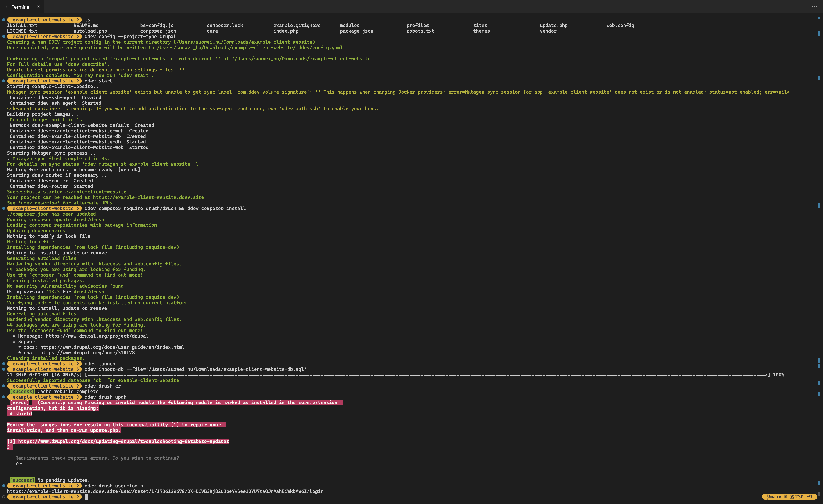Image resolution: width=823 pixels, height=504 pixels.
Task: Click the git branch icon beside main
Action: pyautogui.click(x=769, y=497)
